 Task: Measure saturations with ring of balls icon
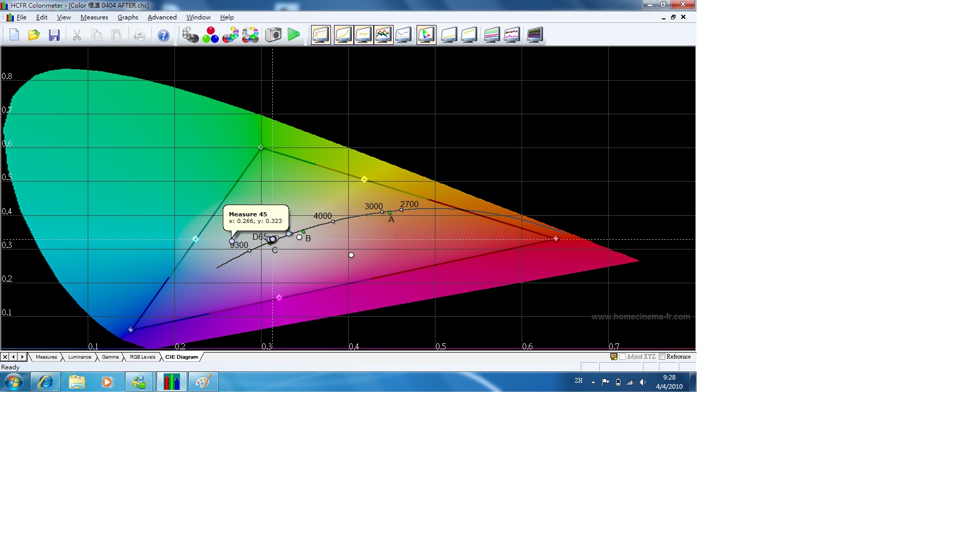tap(250, 35)
